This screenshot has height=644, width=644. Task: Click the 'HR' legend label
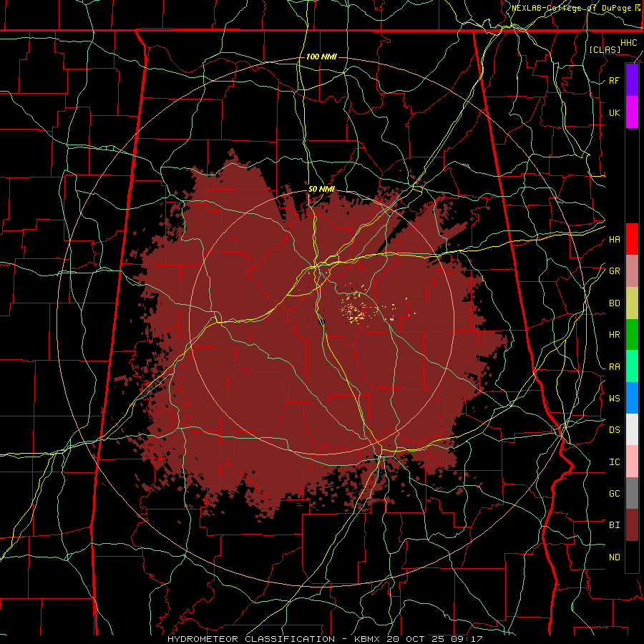pos(614,335)
